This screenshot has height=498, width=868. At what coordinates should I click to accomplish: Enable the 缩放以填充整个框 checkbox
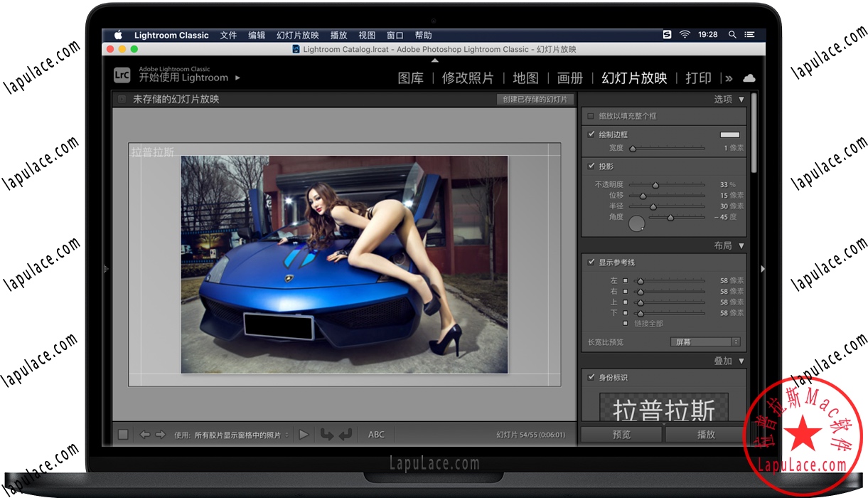tap(591, 116)
